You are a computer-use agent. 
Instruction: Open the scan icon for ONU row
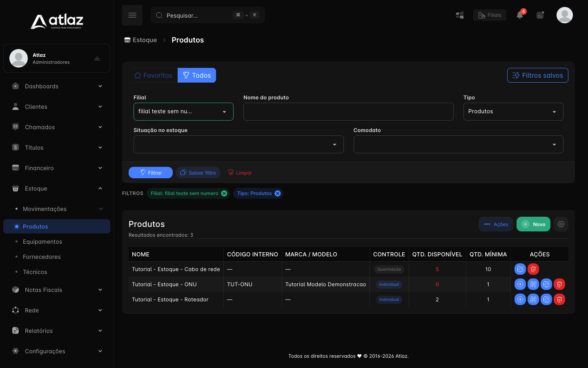533,284
